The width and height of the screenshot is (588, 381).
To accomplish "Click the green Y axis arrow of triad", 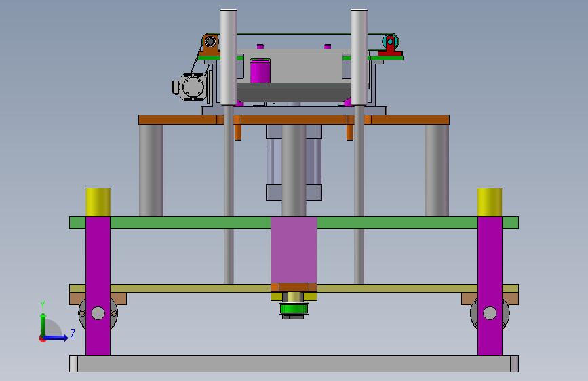I will tap(43, 324).
